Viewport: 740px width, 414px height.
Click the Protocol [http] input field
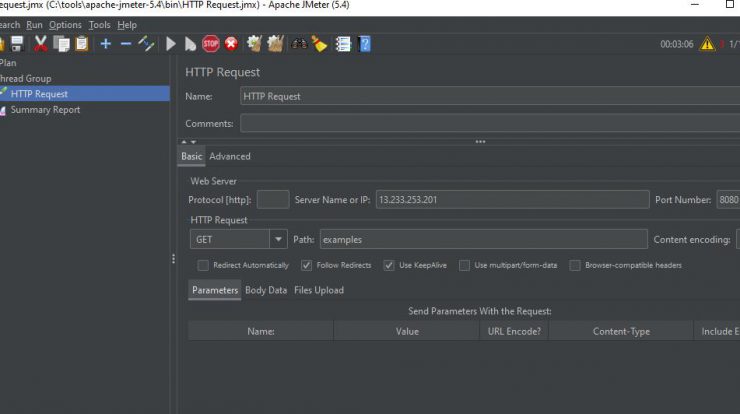coord(273,200)
